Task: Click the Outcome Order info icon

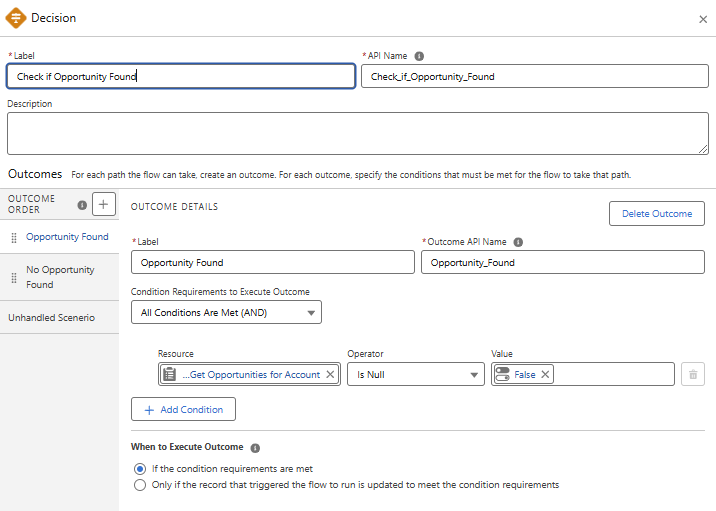Action: pyautogui.click(x=82, y=205)
